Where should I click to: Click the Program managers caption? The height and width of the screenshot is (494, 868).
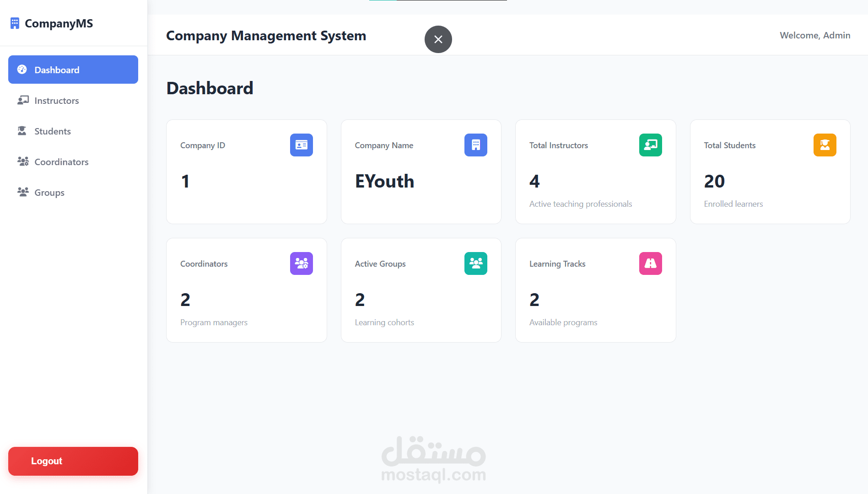tap(214, 322)
